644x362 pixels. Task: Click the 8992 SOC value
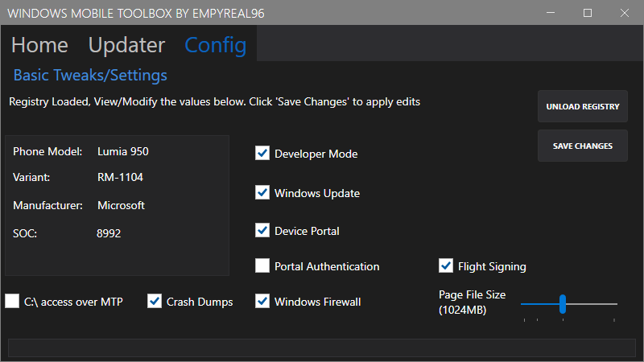109,233
